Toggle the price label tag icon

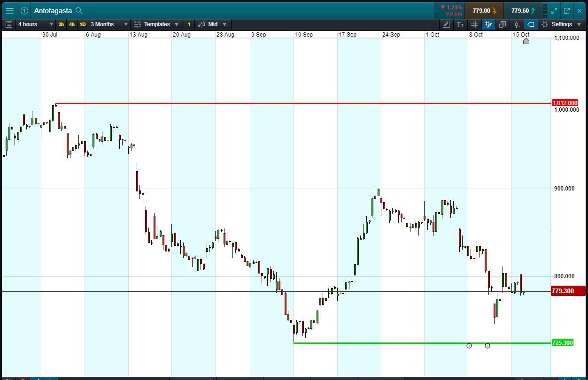click(x=531, y=24)
